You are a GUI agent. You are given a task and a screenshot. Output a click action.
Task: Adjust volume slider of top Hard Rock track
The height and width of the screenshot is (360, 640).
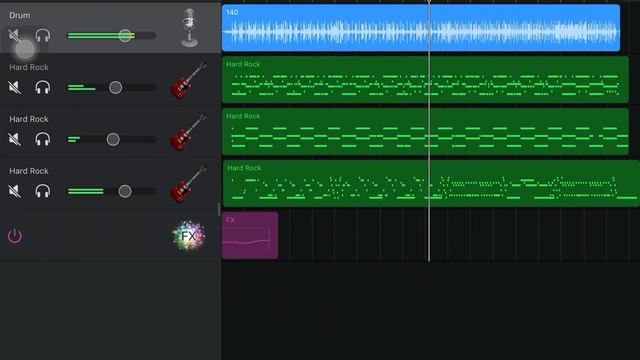click(x=111, y=87)
